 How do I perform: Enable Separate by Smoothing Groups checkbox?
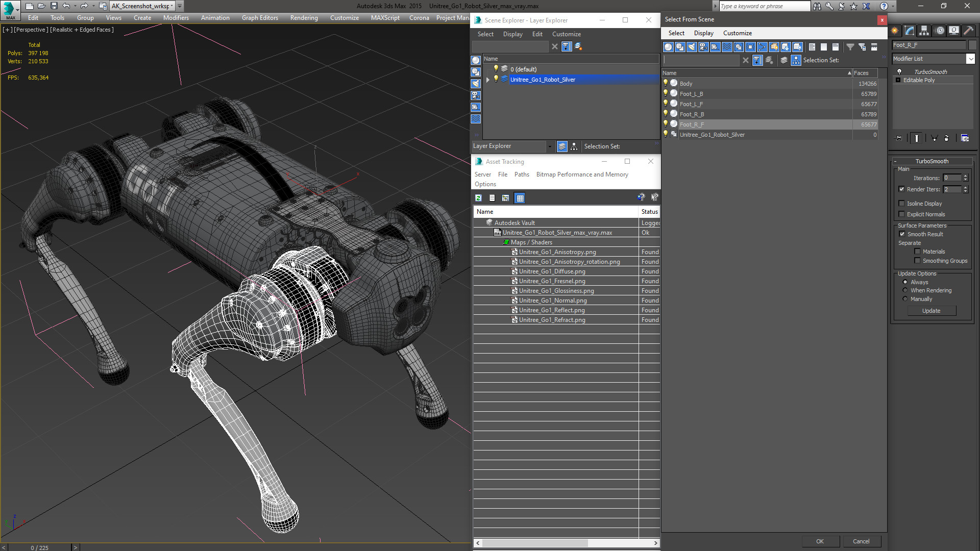pyautogui.click(x=917, y=261)
